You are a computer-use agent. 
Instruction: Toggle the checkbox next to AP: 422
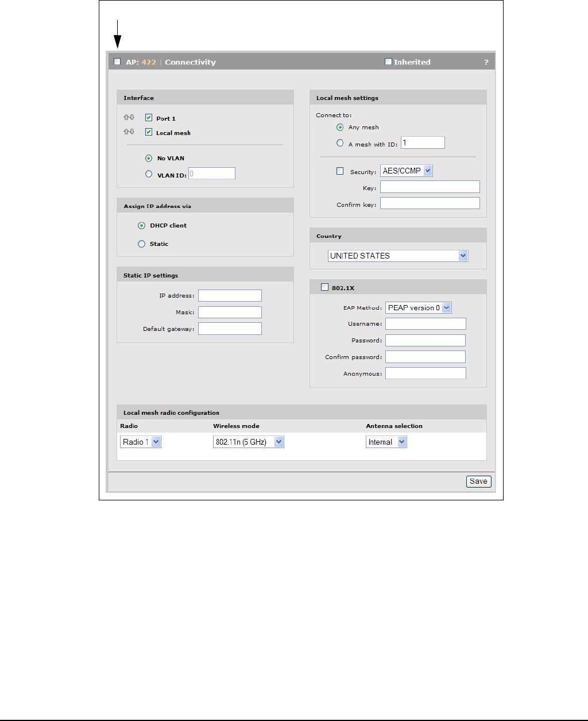(x=117, y=62)
